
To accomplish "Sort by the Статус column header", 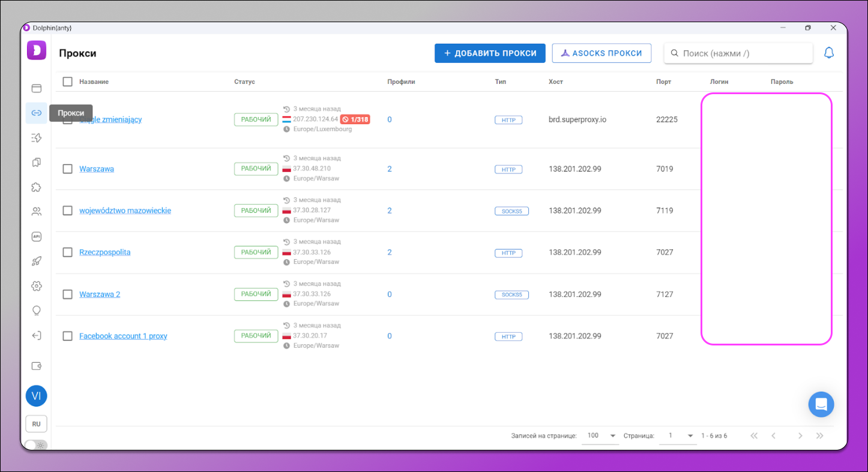I will (244, 82).
